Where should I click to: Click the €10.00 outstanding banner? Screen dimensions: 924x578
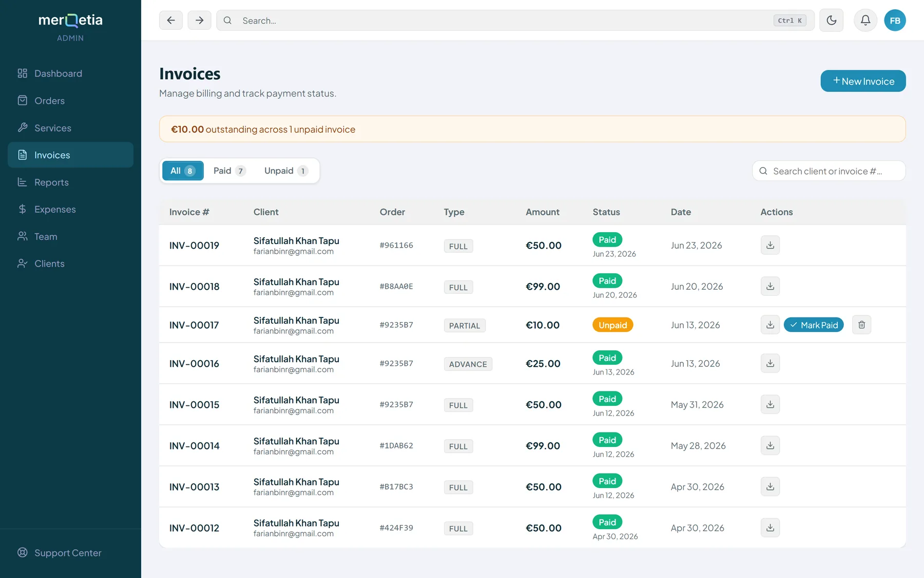pyautogui.click(x=532, y=129)
